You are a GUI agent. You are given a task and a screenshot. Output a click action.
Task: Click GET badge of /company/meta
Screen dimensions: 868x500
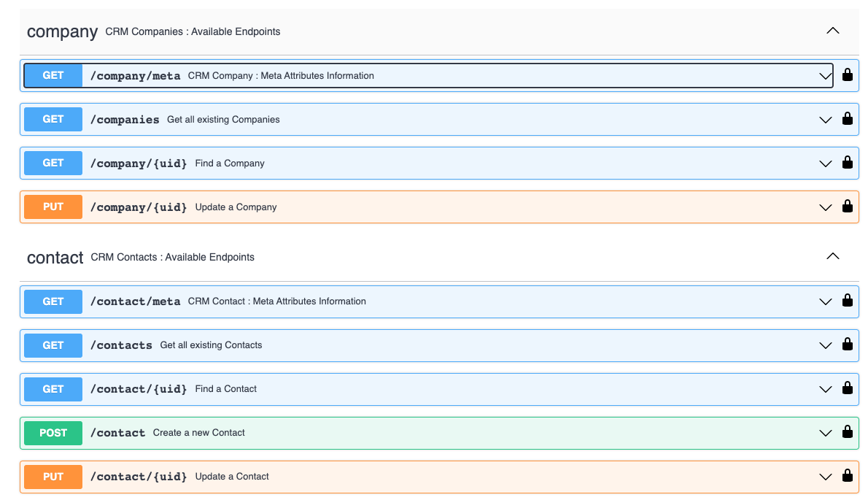point(53,75)
